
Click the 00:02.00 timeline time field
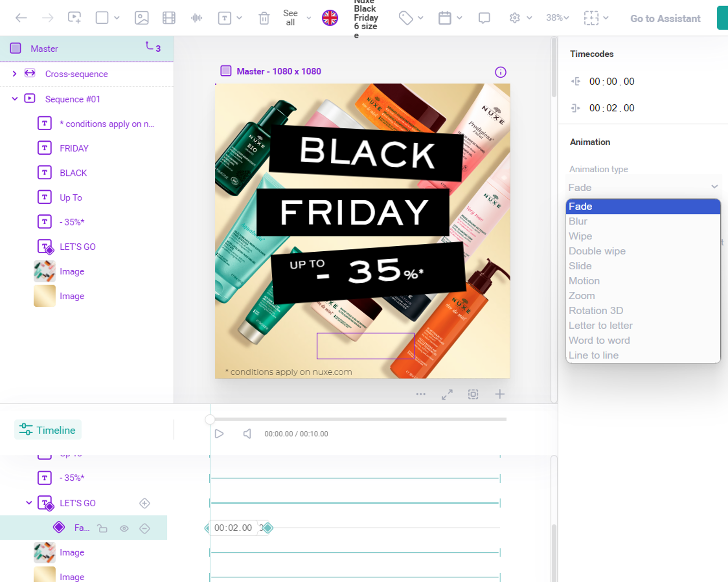pyautogui.click(x=233, y=527)
